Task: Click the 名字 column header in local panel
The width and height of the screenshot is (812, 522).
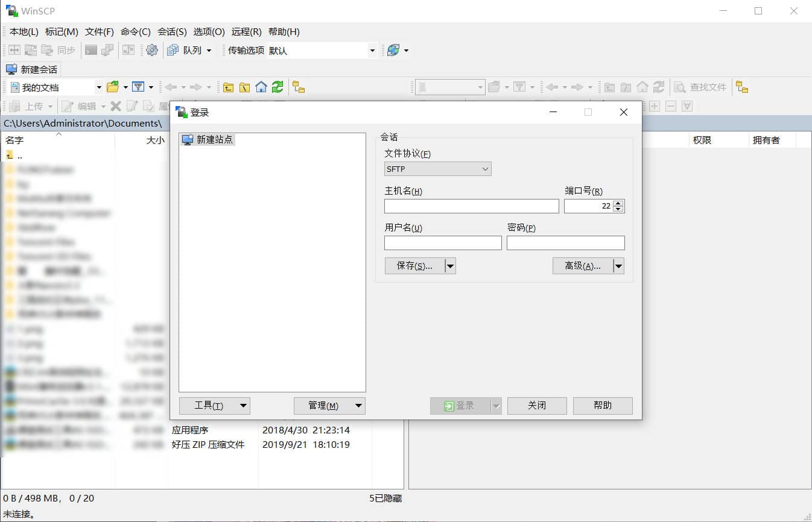Action: tap(59, 140)
